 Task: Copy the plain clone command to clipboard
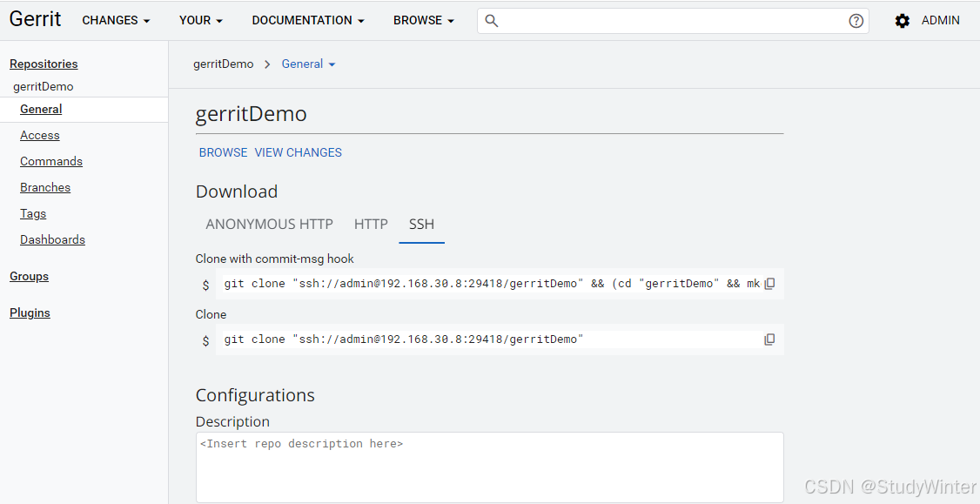769,339
